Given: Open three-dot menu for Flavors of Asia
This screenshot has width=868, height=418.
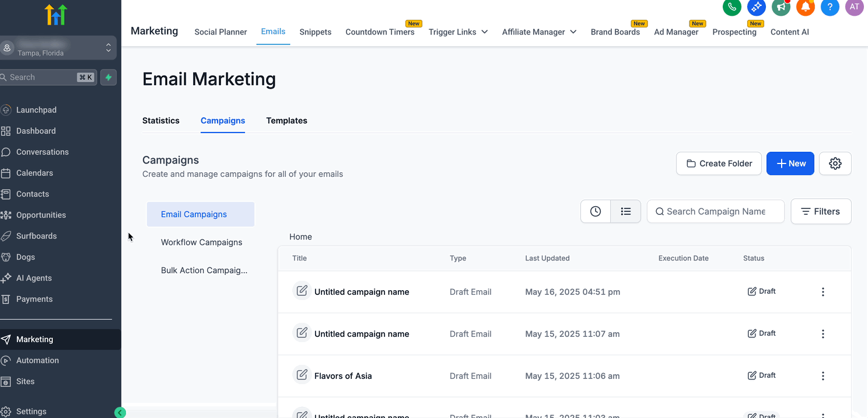Looking at the screenshot, I should pos(822,376).
